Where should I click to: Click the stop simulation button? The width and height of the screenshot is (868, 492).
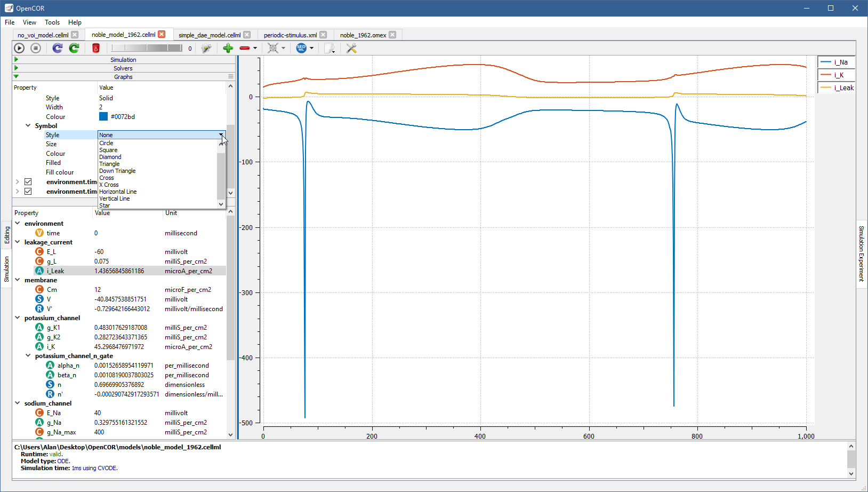pyautogui.click(x=36, y=48)
